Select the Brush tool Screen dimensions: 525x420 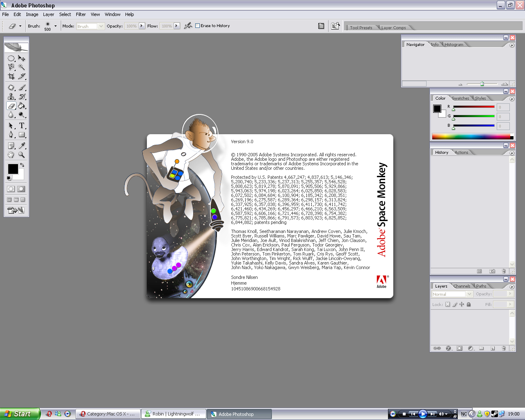[x=22, y=87]
